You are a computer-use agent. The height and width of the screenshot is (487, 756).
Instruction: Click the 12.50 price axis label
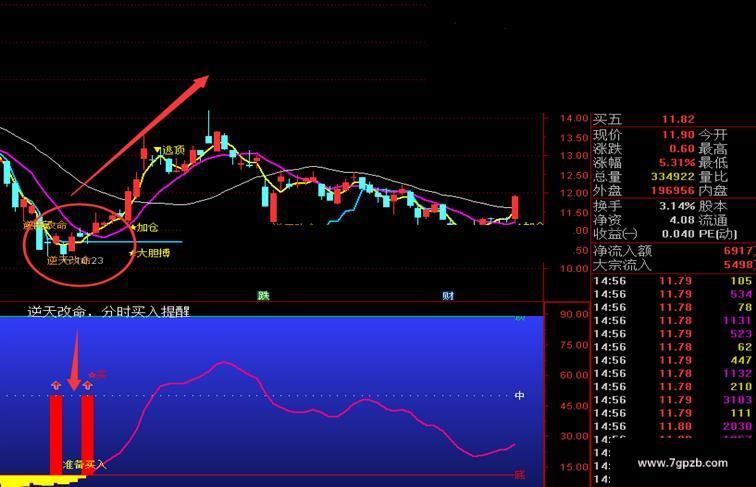click(574, 176)
